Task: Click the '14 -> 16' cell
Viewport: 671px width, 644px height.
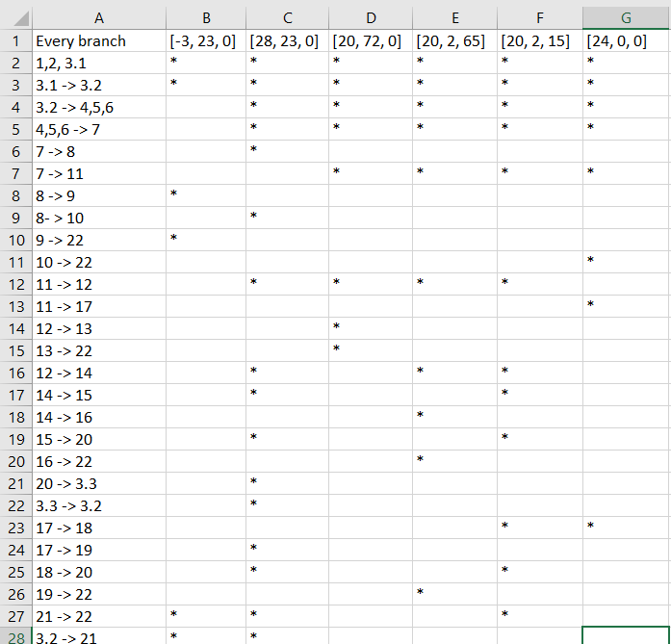Action: 99,417
